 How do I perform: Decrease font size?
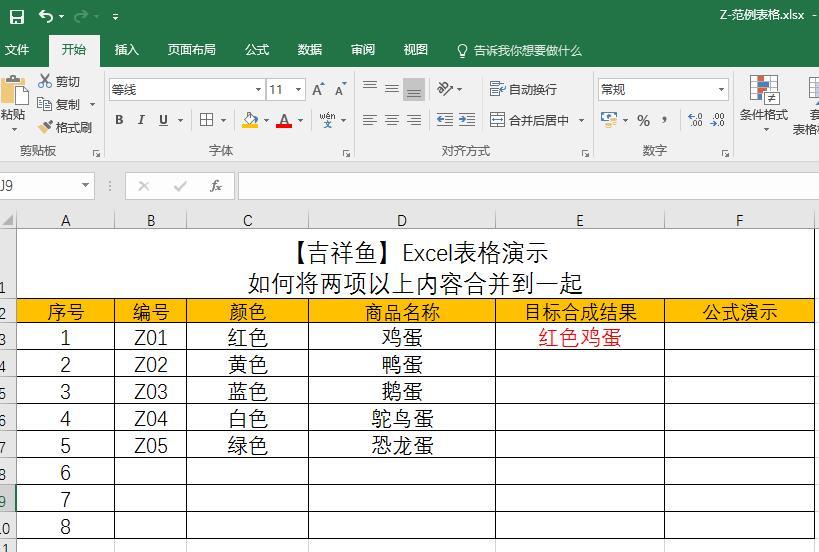pos(341,89)
